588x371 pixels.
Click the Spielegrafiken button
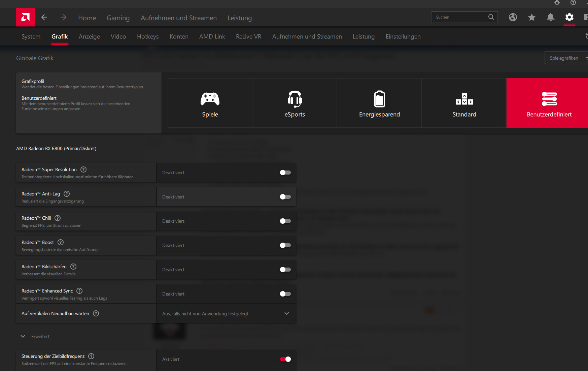tap(566, 58)
